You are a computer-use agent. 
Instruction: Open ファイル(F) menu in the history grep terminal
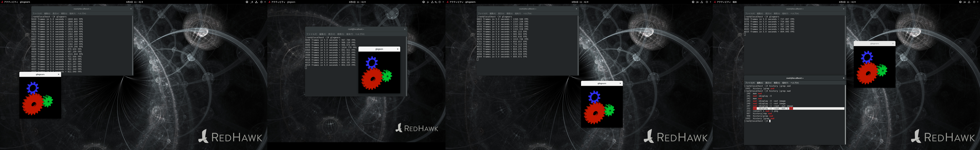tap(750, 83)
